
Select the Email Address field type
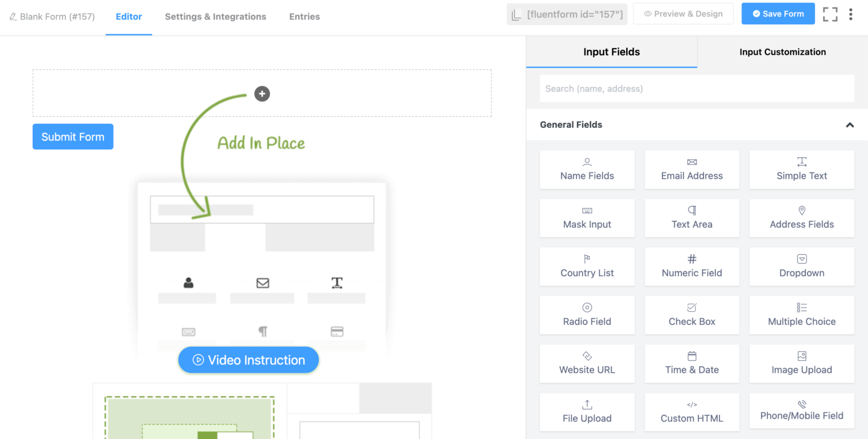[x=692, y=170]
